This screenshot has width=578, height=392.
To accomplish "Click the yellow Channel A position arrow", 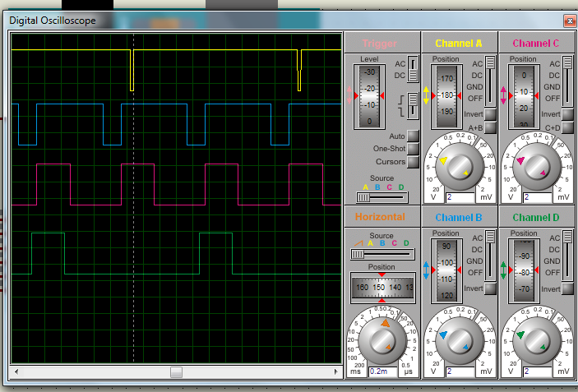I will [x=426, y=95].
